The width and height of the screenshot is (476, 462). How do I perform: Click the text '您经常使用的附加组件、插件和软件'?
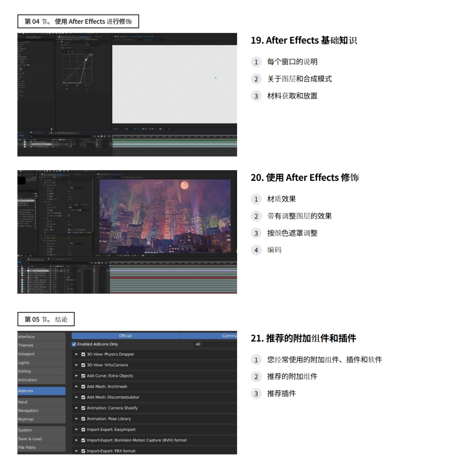click(324, 360)
